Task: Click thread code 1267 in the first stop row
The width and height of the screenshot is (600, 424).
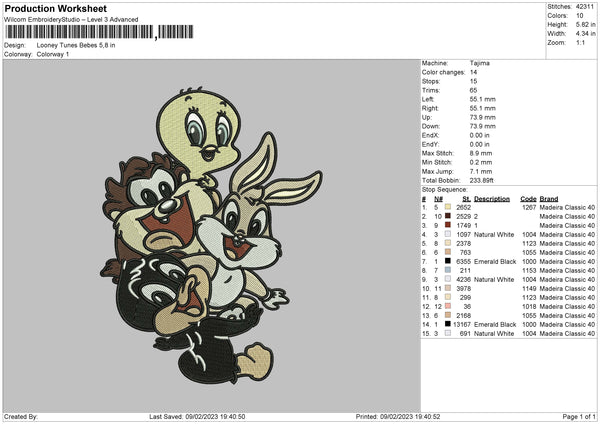Action: coord(529,208)
